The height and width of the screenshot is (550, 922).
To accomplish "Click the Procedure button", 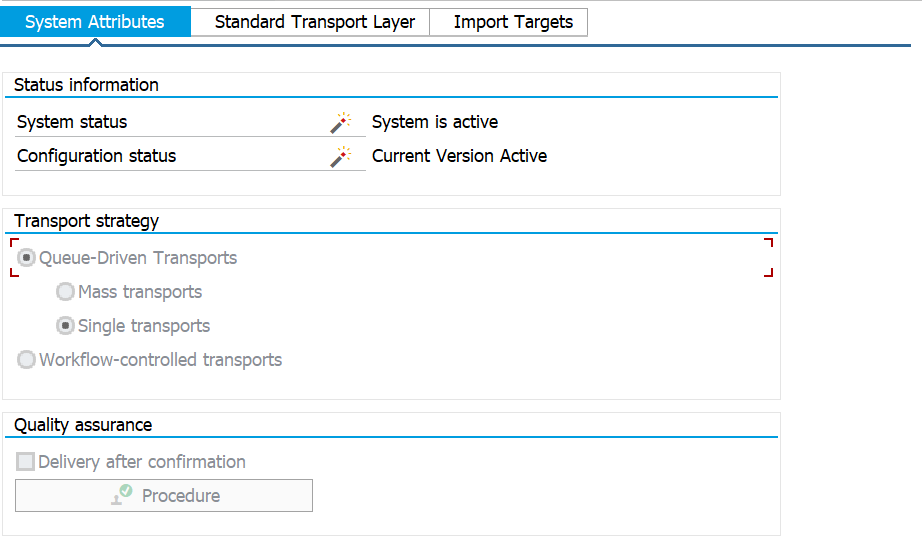I will 164,495.
